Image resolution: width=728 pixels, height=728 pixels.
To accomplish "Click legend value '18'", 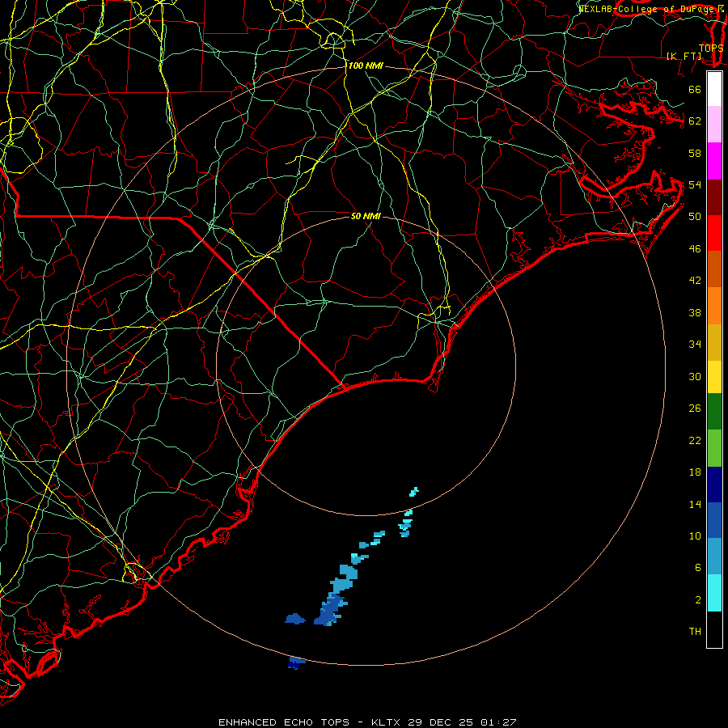I will (x=695, y=472).
